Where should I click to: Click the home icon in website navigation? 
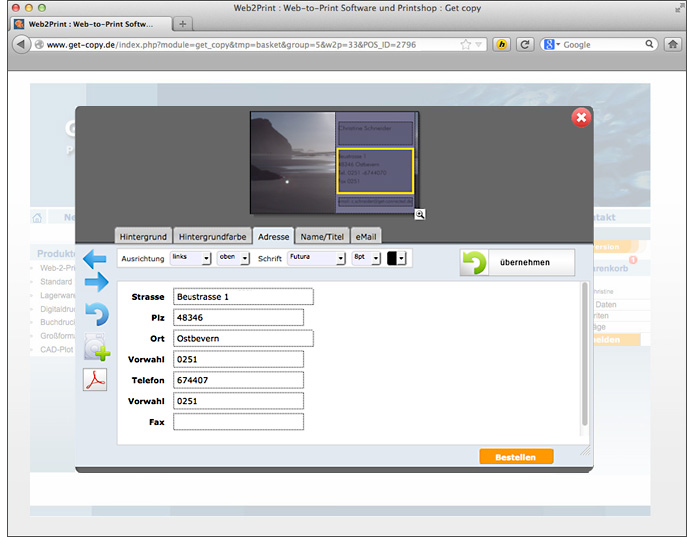point(37,217)
